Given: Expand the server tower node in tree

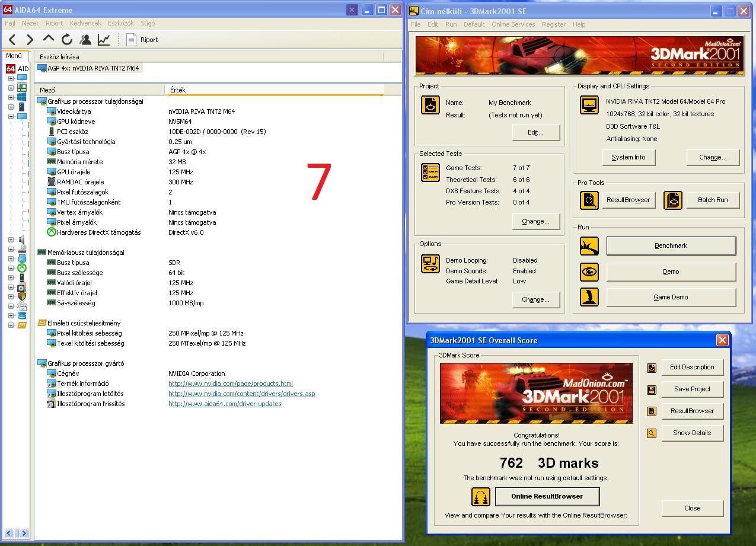Looking at the screenshot, I should [x=11, y=107].
